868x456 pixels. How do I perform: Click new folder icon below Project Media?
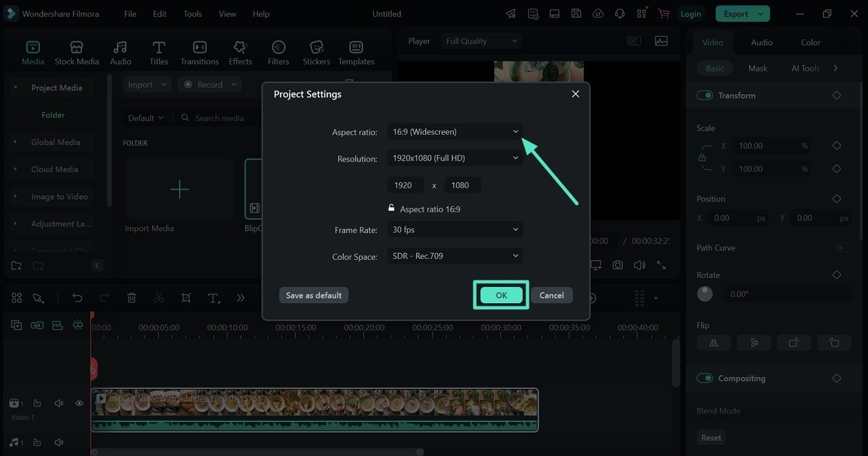16,265
